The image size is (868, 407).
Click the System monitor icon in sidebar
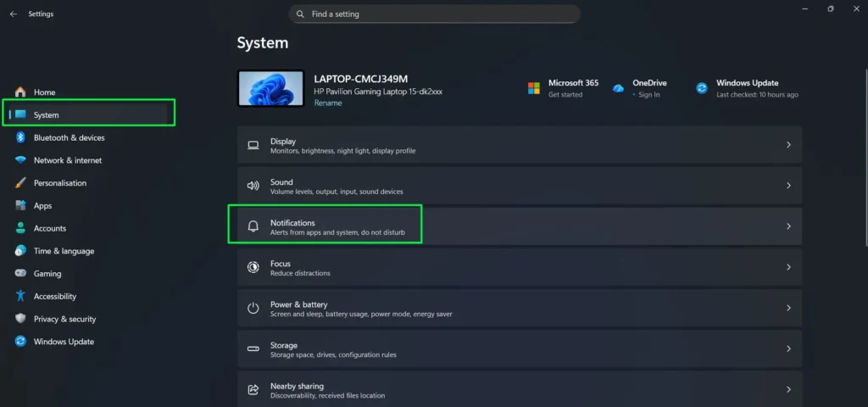tap(20, 114)
